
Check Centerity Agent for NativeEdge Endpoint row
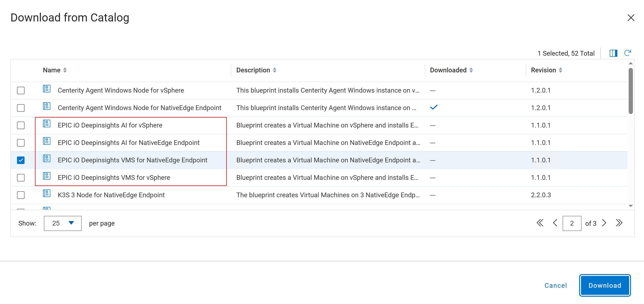coord(21,108)
